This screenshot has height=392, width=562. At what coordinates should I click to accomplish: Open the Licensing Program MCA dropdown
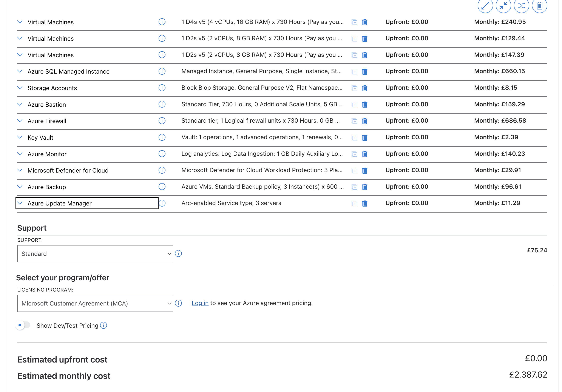95,303
